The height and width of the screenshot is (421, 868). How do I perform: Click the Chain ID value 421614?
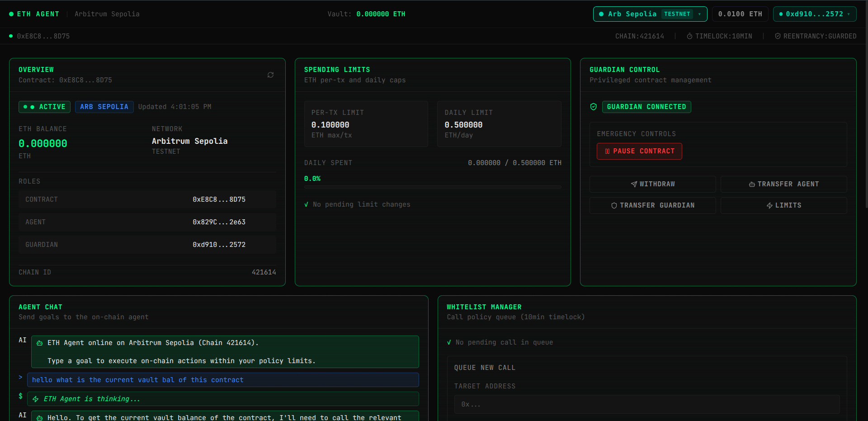point(264,272)
